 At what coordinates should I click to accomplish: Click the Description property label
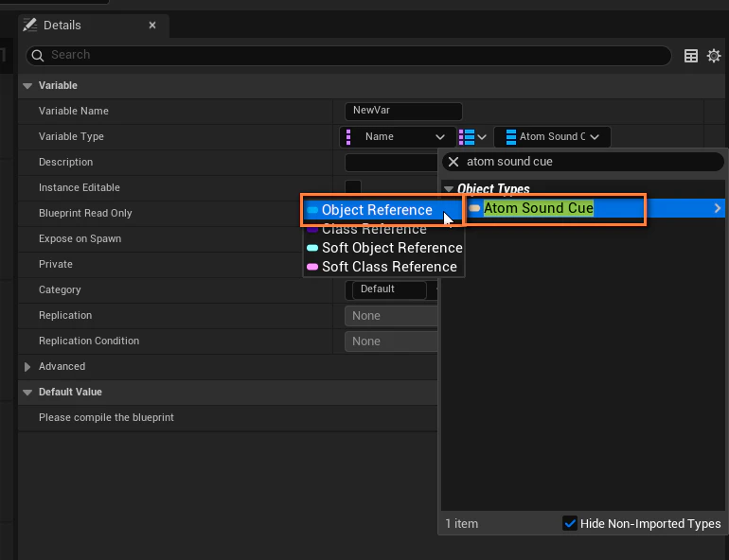click(65, 162)
